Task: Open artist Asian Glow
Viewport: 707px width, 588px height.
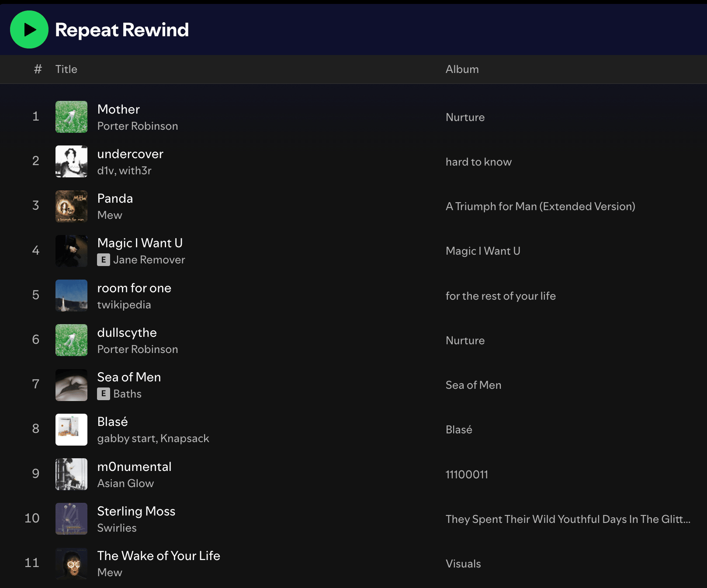Action: point(125,484)
